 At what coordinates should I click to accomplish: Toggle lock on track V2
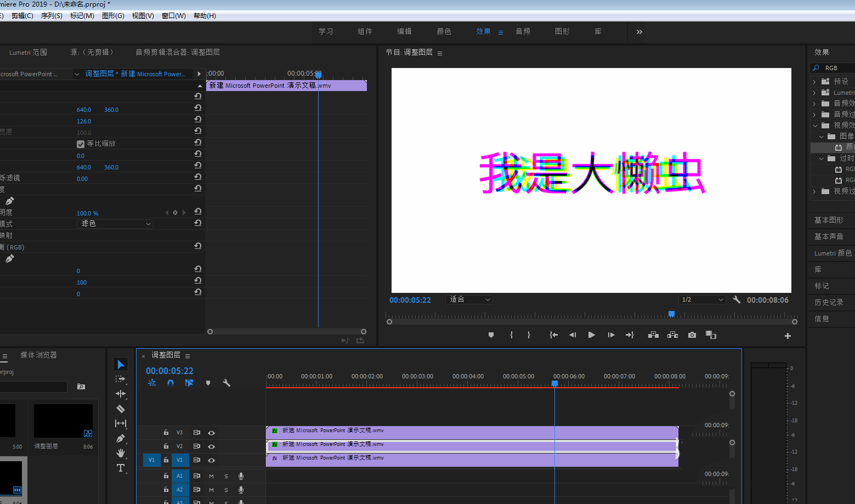(166, 446)
